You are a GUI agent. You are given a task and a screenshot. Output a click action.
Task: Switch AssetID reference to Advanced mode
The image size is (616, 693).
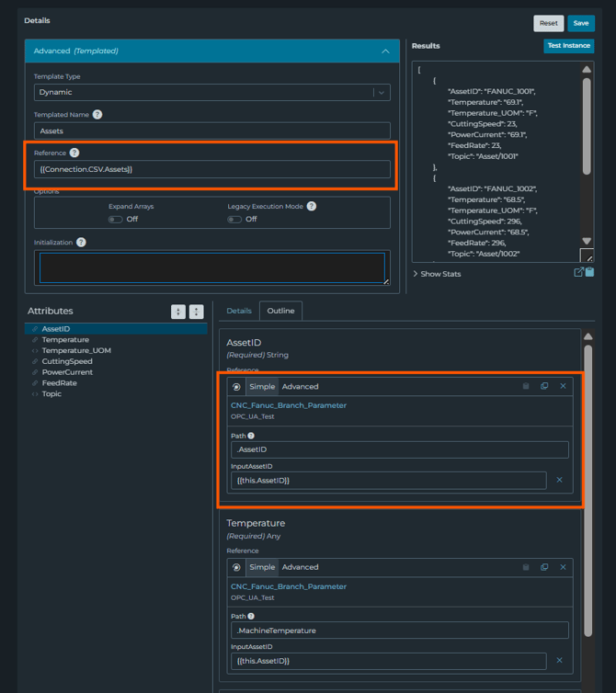[x=300, y=387]
